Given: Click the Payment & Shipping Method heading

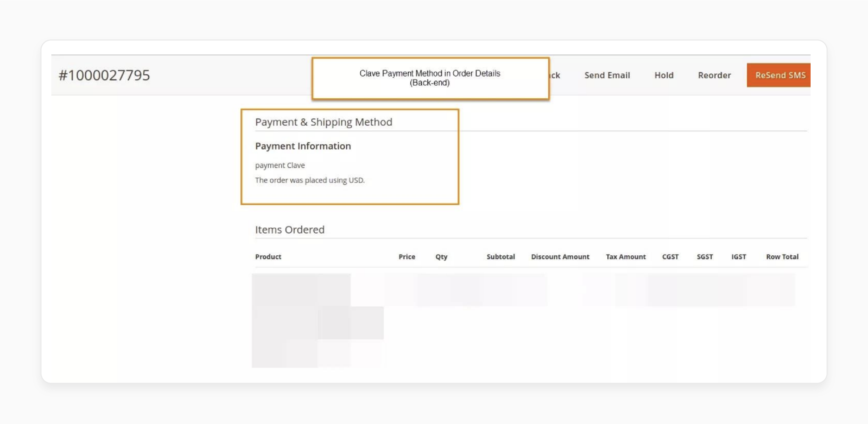Looking at the screenshot, I should (x=324, y=122).
